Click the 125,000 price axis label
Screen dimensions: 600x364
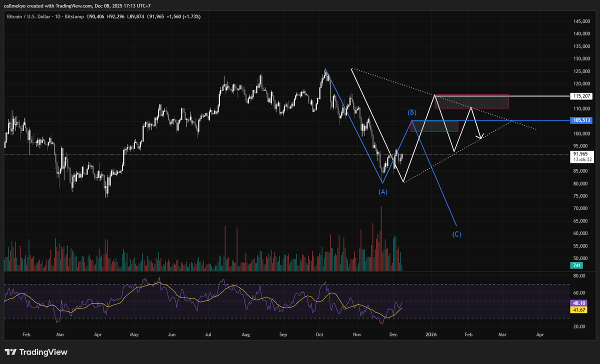(x=580, y=71)
